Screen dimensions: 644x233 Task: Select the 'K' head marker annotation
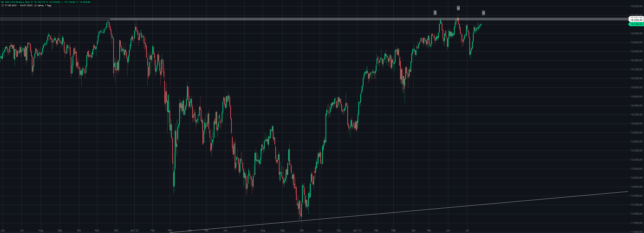pyautogui.click(x=458, y=8)
